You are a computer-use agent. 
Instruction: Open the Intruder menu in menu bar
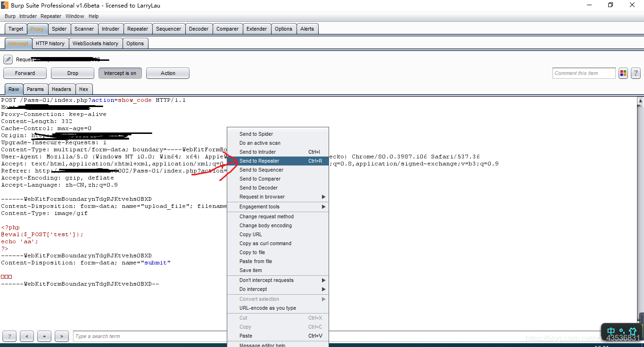click(x=28, y=16)
